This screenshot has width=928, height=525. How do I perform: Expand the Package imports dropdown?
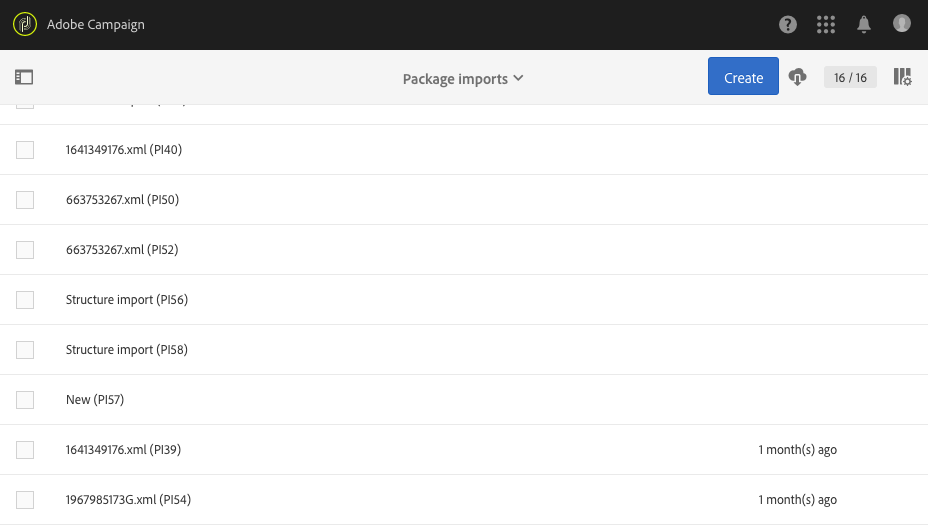click(x=463, y=79)
